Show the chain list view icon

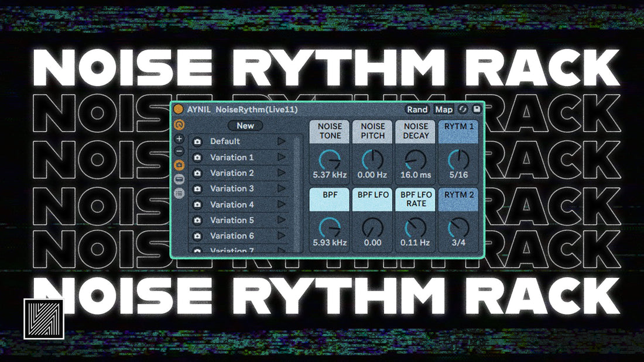(x=179, y=180)
